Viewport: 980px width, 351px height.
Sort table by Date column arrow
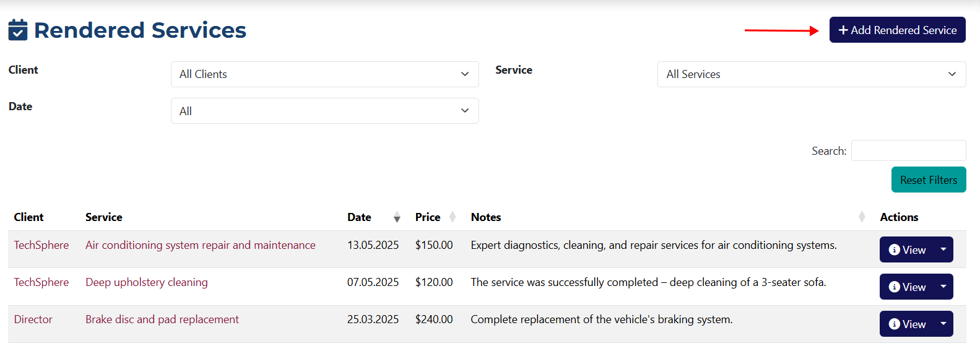397,217
